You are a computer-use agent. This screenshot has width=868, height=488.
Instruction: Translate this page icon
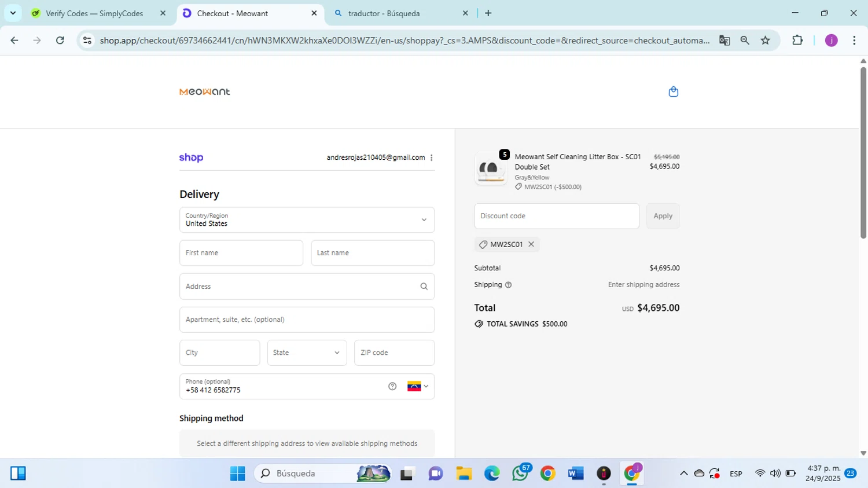point(724,41)
